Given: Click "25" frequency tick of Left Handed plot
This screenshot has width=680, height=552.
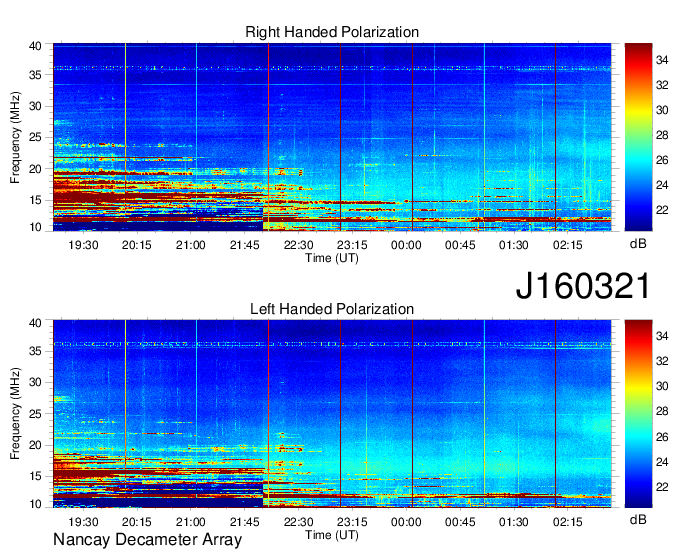Looking at the screenshot, I should pyautogui.click(x=35, y=414).
